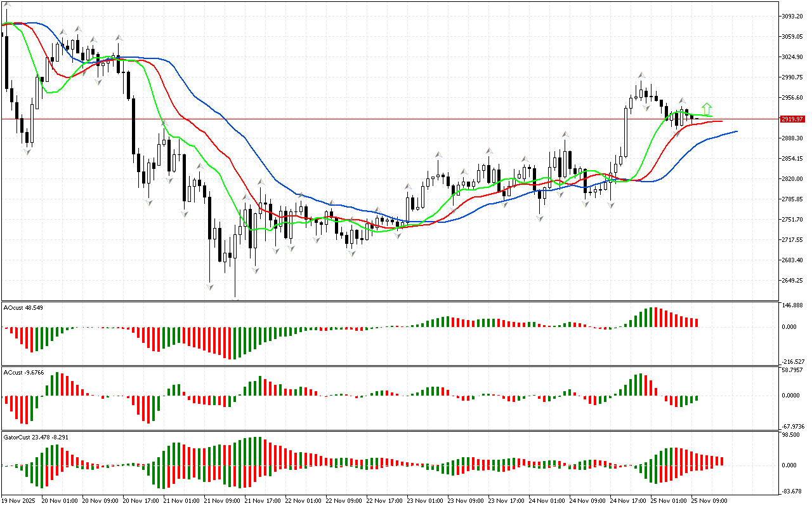Click the 3093.20 price scale label

pos(792,16)
